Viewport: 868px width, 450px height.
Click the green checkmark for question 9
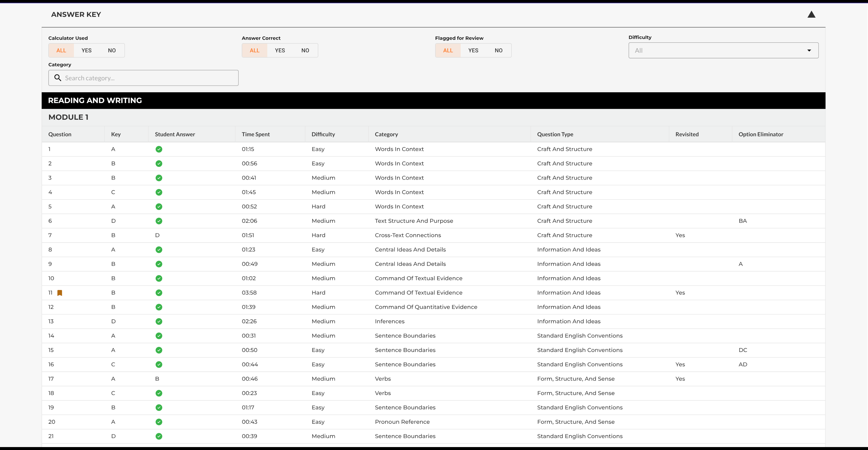click(159, 264)
